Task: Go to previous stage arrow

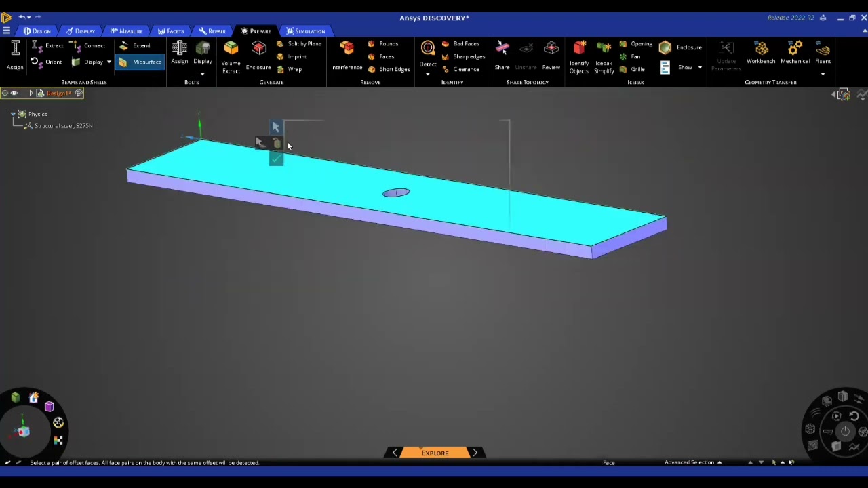Action: (x=395, y=453)
